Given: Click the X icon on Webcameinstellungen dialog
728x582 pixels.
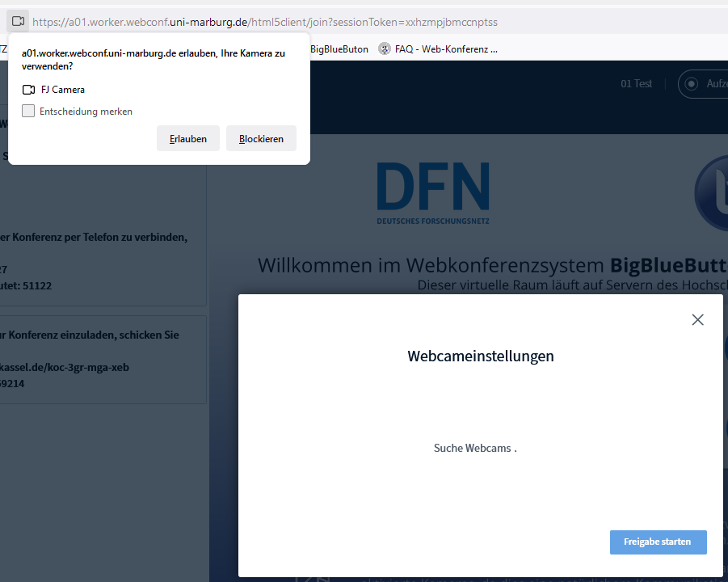Looking at the screenshot, I should pos(697,319).
